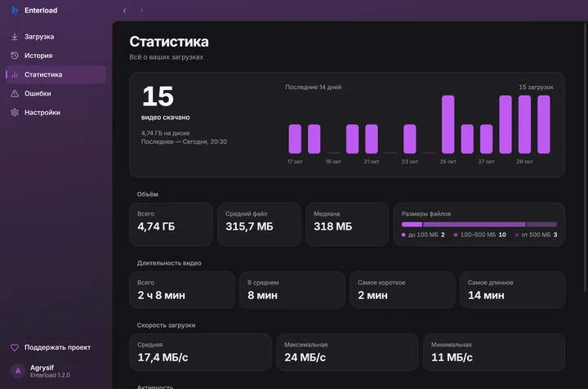Click the Скорость загрузки section heading
The width and height of the screenshot is (588, 389).
166,325
